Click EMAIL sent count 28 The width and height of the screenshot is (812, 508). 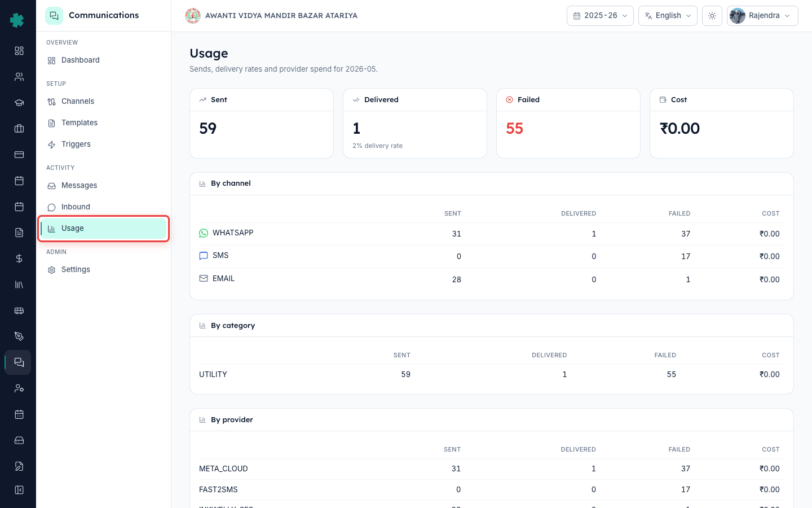pos(457,279)
